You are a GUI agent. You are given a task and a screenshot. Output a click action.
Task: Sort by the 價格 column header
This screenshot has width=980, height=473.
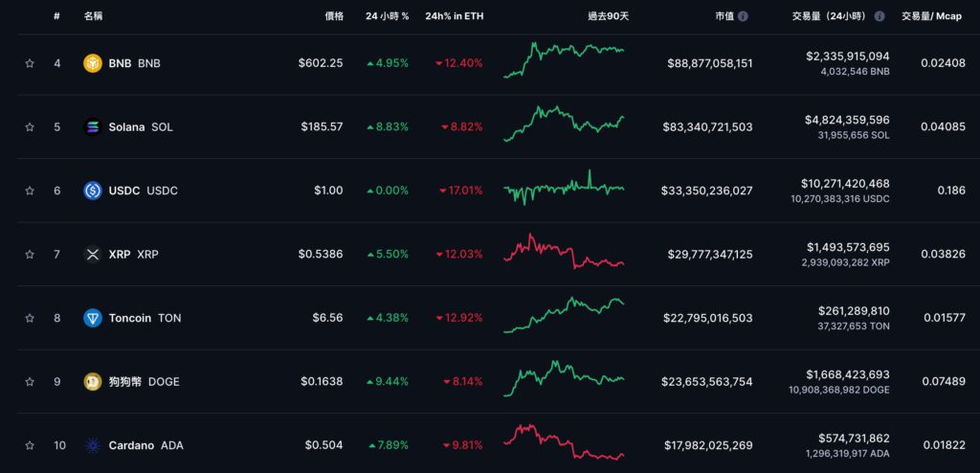click(x=334, y=16)
